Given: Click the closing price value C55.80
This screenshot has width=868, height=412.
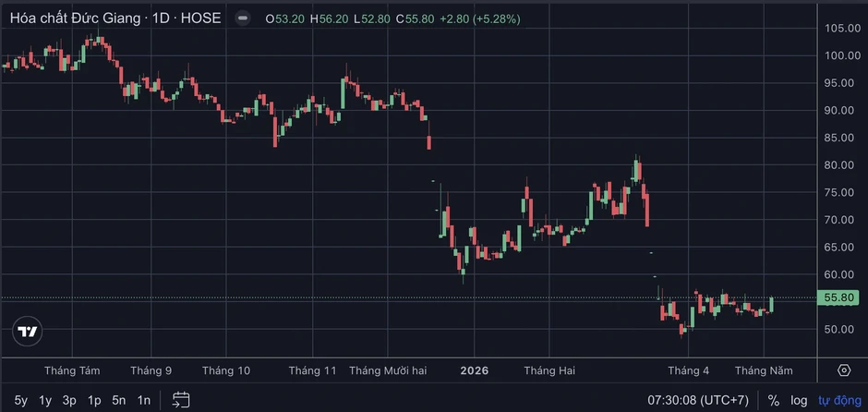Looking at the screenshot, I should (x=416, y=18).
